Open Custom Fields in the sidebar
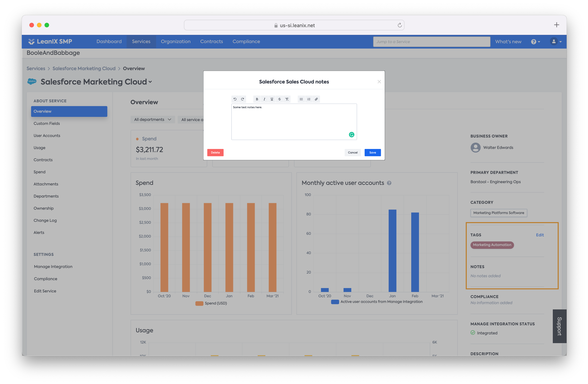The width and height of the screenshot is (588, 384). tap(47, 123)
